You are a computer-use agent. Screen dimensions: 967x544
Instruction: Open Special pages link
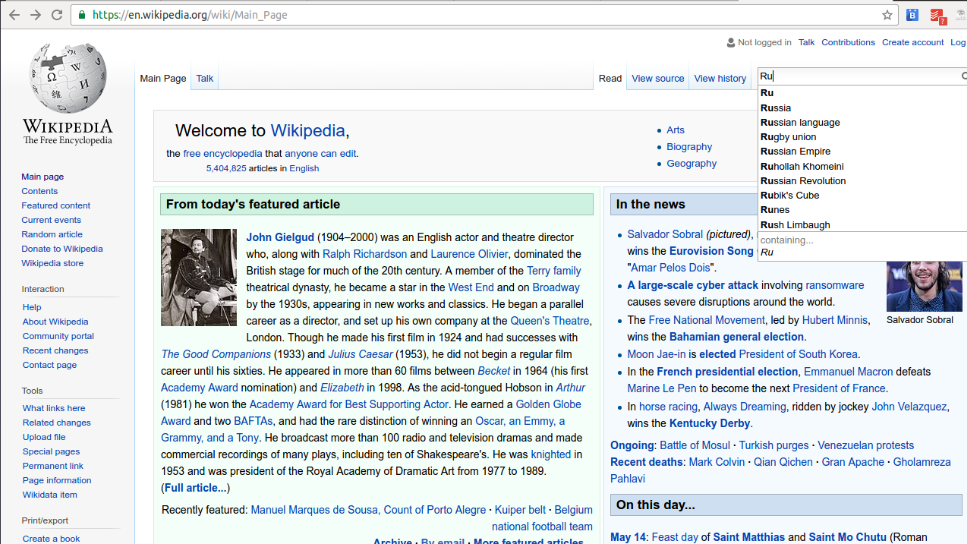click(x=51, y=451)
